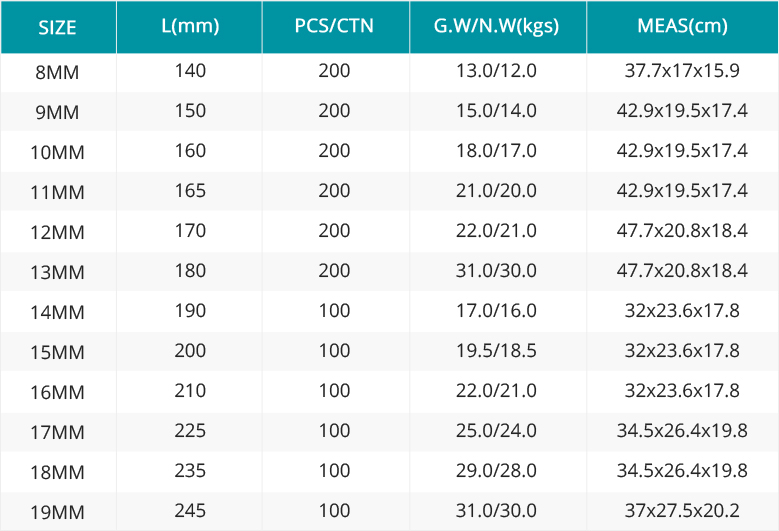This screenshot has width=779, height=531.
Task: Select the 10MM size row label
Action: 57,152
